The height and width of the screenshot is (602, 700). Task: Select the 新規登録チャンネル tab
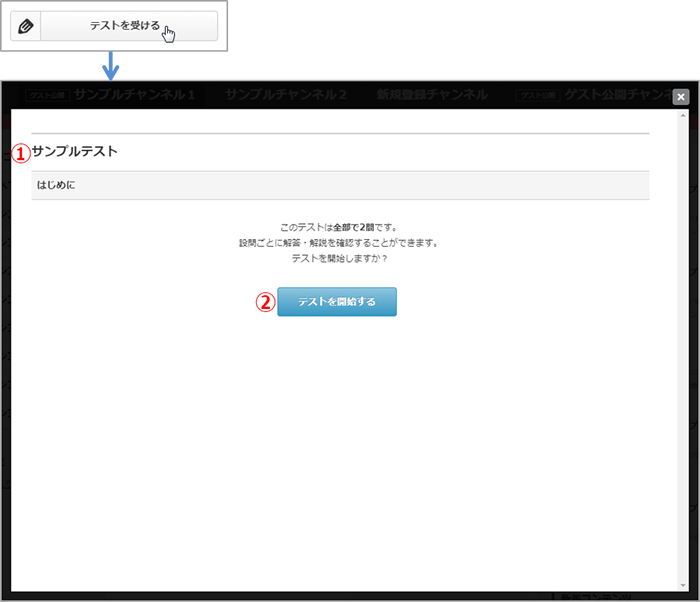tap(432, 95)
